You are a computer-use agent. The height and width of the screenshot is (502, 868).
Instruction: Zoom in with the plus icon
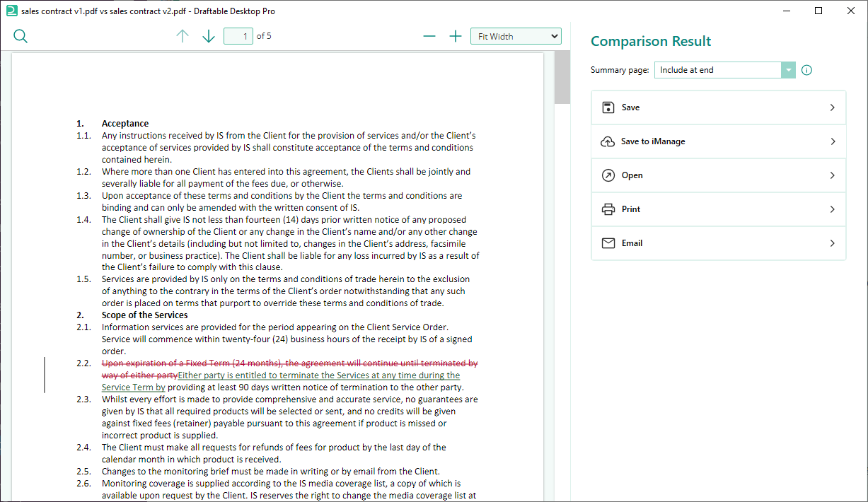click(456, 36)
